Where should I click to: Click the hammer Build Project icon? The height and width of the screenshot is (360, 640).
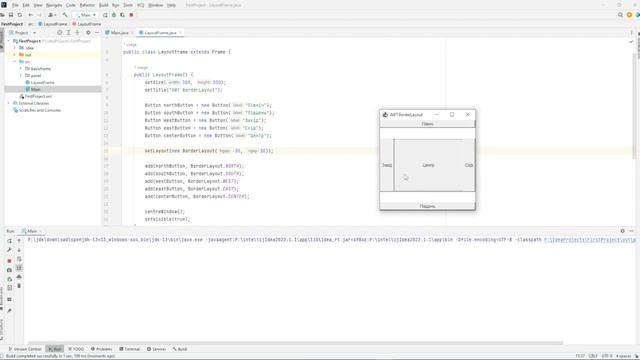point(65,15)
